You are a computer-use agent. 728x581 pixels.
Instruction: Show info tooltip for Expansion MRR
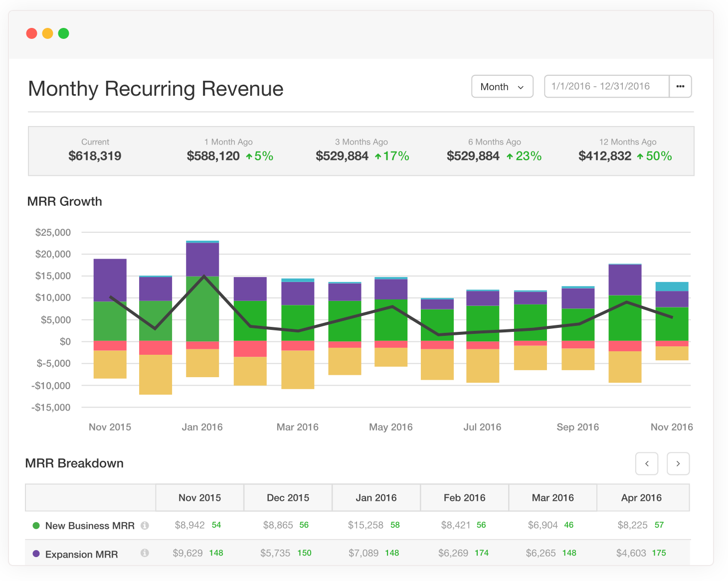145,553
